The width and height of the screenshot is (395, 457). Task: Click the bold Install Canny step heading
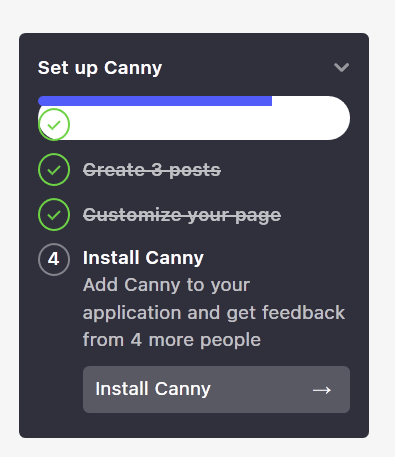143,258
